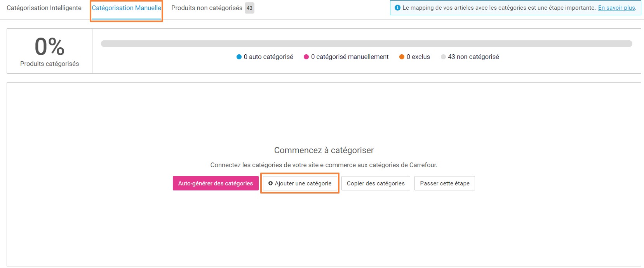Click the Connectez les catégories description text
644x268 pixels.
pos(324,165)
